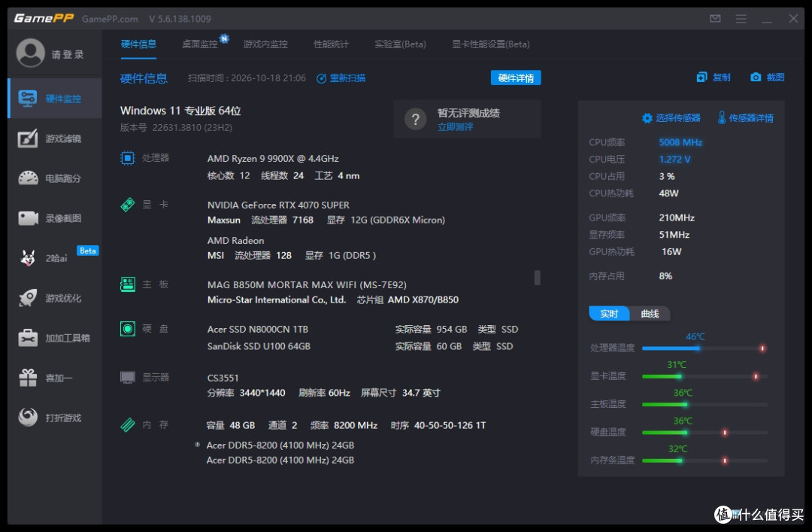Image resolution: width=812 pixels, height=532 pixels.
Task: Click the 传感器详情 link text
Action: pos(751,118)
